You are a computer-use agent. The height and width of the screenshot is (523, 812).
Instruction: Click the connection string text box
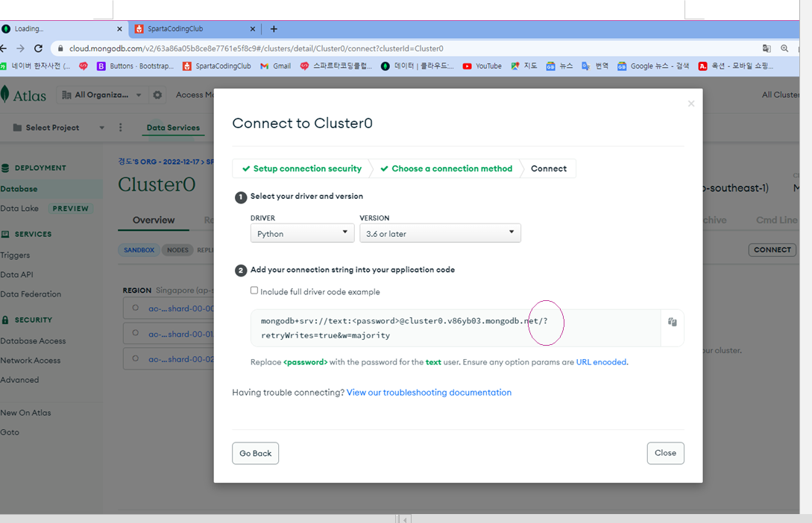(456, 328)
